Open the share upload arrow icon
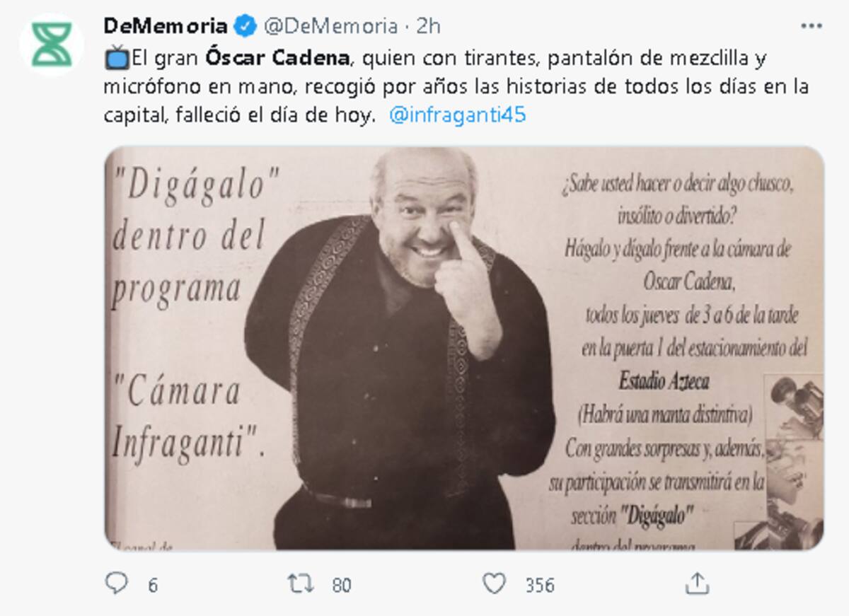Screen dimensions: 849x616 697,583
